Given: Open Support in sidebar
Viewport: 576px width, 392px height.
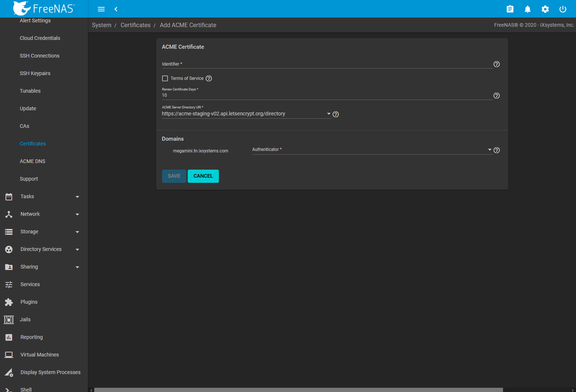Looking at the screenshot, I should click(29, 179).
